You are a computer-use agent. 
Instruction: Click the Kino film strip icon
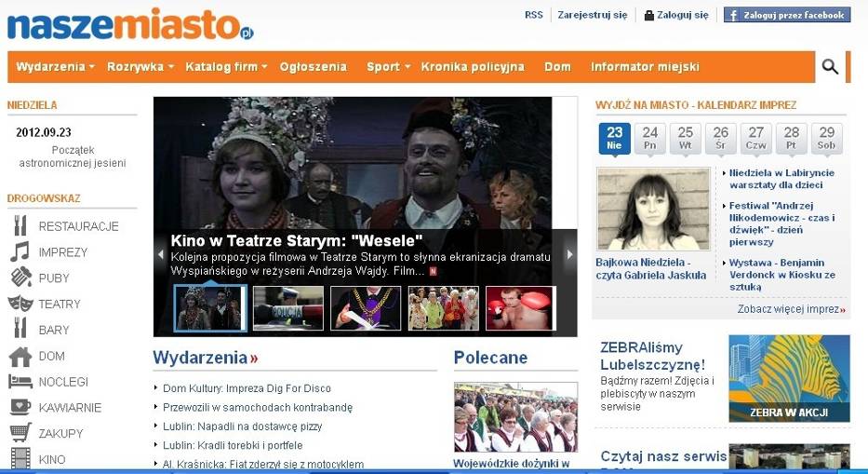tap(20, 458)
